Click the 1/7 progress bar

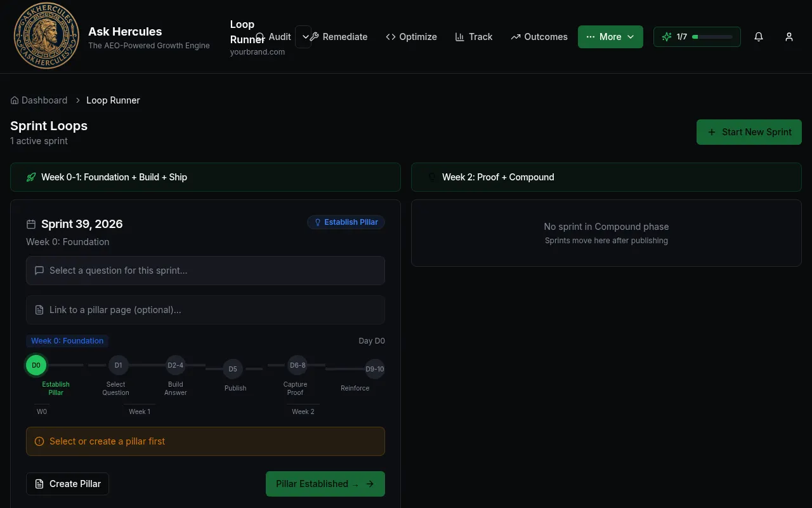[712, 37]
